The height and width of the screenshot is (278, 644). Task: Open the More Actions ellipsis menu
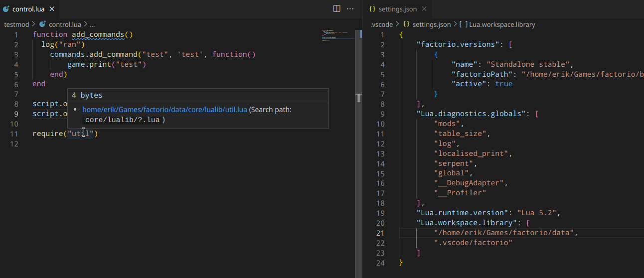click(x=350, y=9)
